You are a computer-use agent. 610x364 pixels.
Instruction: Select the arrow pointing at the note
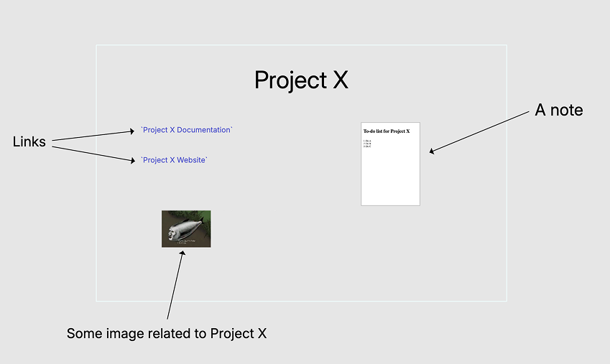click(x=479, y=133)
